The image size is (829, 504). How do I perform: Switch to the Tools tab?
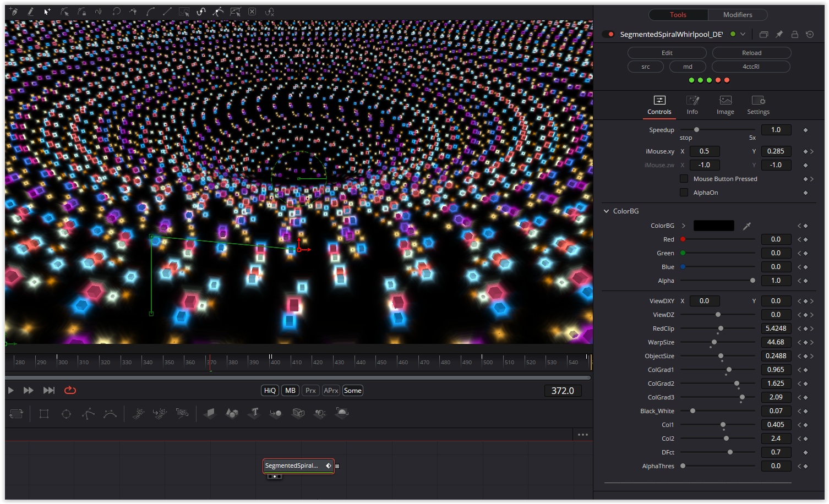tap(678, 15)
